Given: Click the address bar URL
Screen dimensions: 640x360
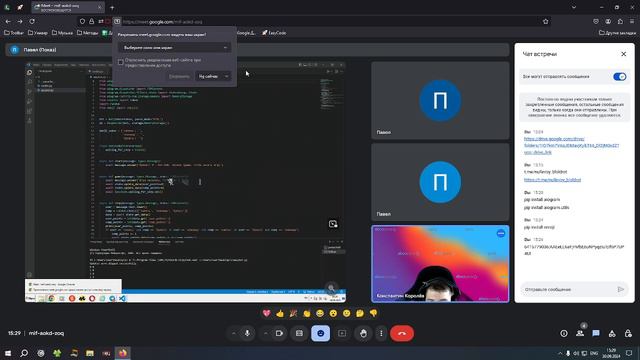Looking at the screenshot, I should point(162,22).
